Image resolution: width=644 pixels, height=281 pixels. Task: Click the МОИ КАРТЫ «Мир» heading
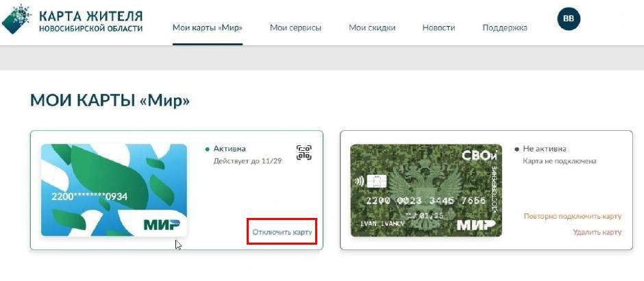coord(110,101)
